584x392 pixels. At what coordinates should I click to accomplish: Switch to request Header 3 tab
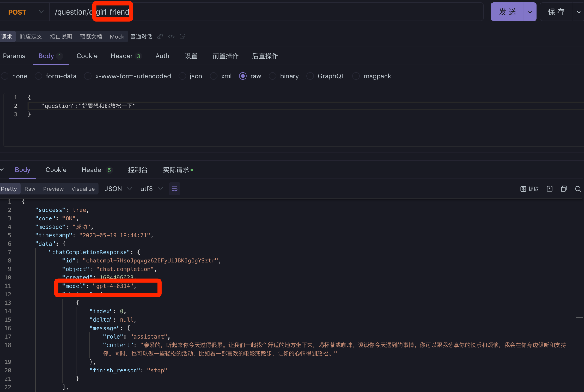[x=126, y=56]
